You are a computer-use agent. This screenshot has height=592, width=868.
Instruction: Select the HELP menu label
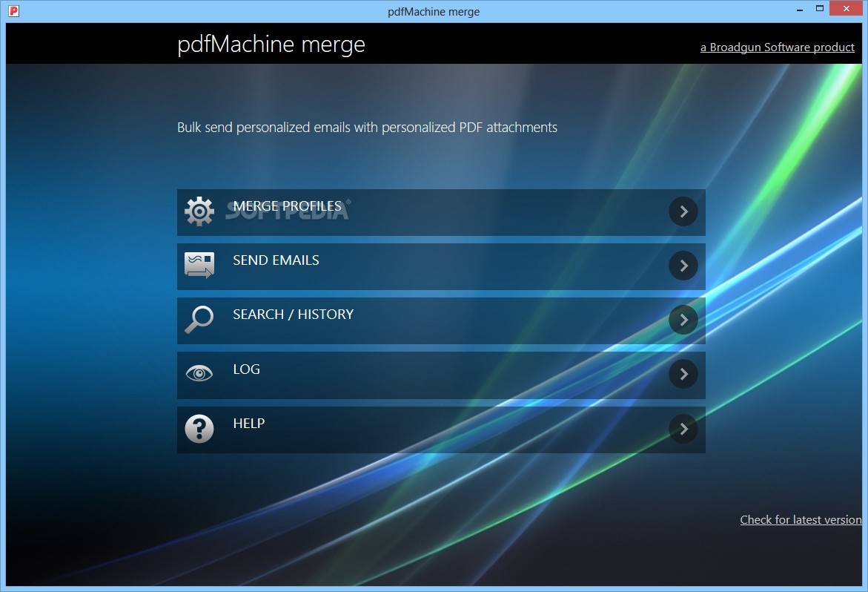tap(248, 423)
